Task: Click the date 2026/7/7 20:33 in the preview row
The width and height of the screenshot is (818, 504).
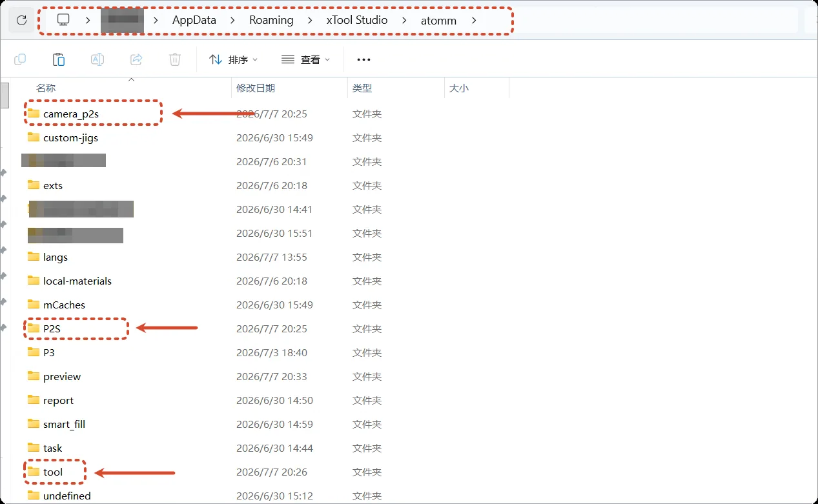Action: [272, 377]
